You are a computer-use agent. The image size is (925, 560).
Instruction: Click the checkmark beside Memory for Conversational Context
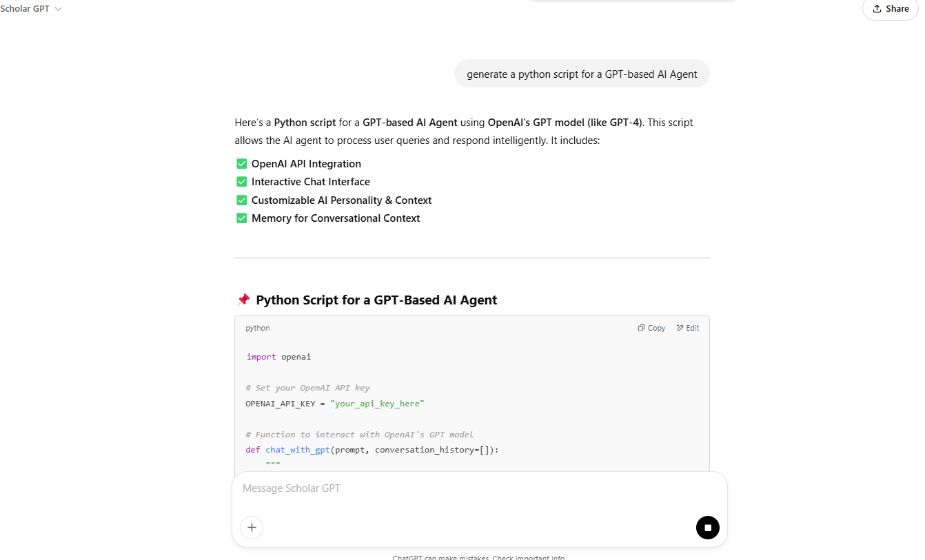coord(242,218)
